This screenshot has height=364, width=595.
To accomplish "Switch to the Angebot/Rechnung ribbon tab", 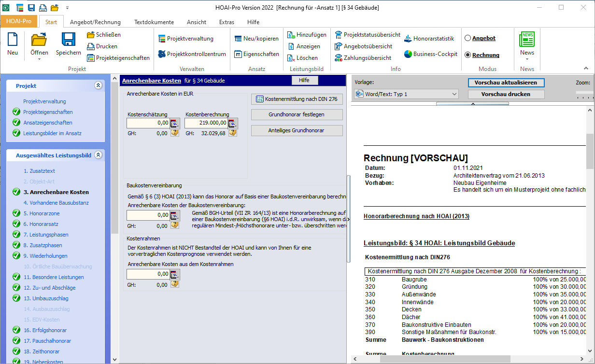I will tap(95, 22).
